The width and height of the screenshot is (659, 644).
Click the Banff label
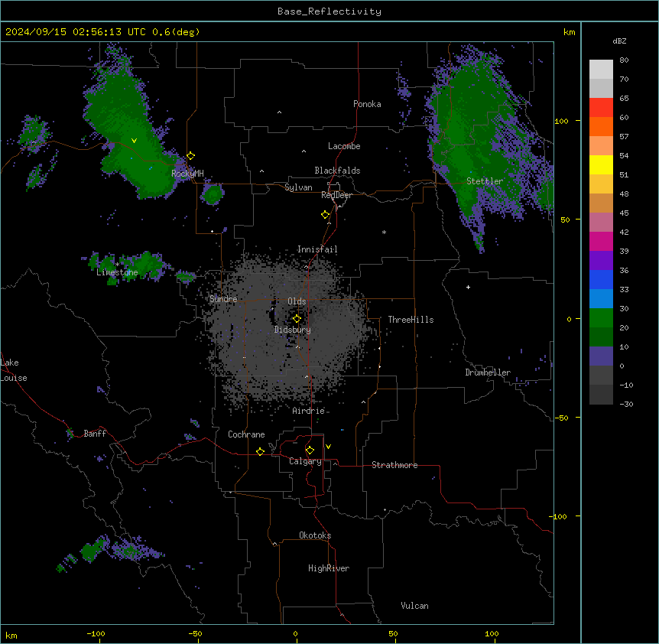(95, 434)
